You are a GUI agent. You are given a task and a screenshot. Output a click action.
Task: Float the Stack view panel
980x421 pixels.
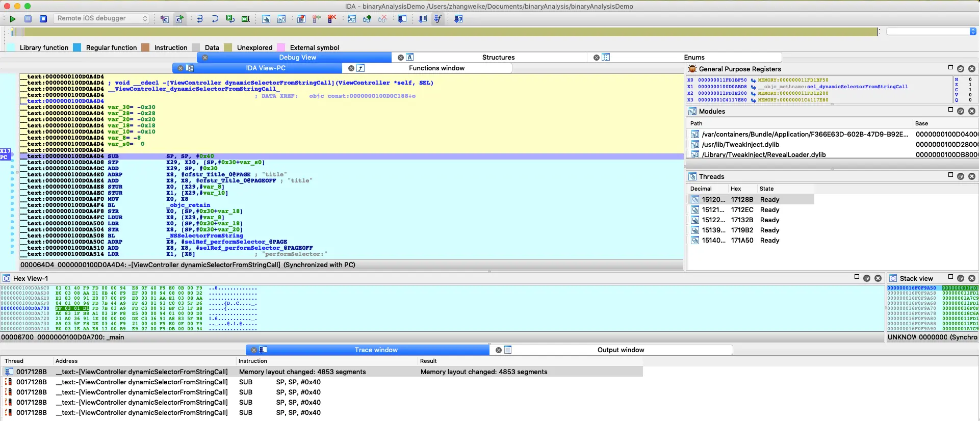point(961,278)
